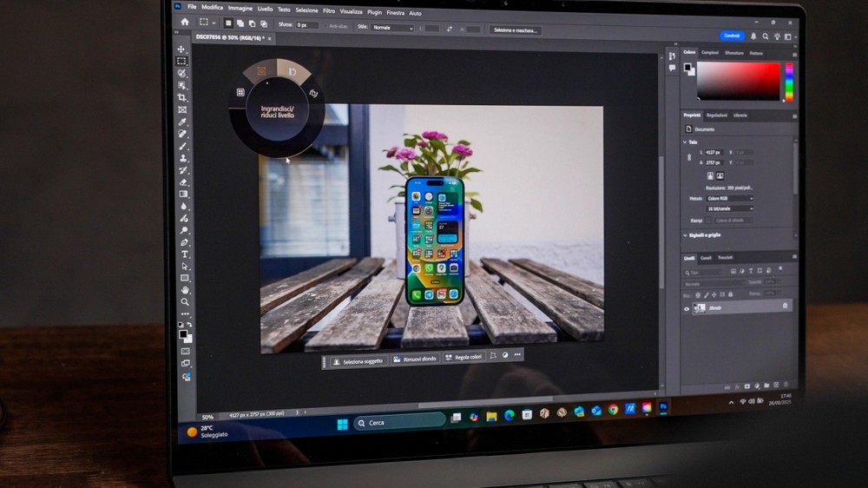Screen dimensions: 868x488
Task: Click the Sfondo layer lock icon
Action: click(785, 305)
